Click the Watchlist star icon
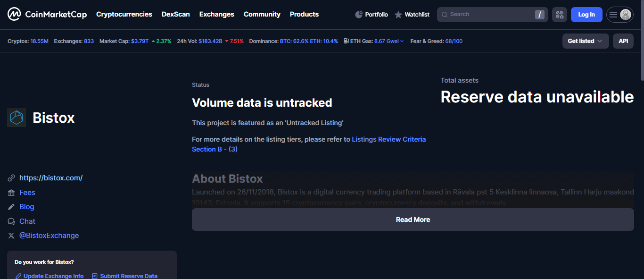This screenshot has height=279, width=644. click(x=398, y=15)
